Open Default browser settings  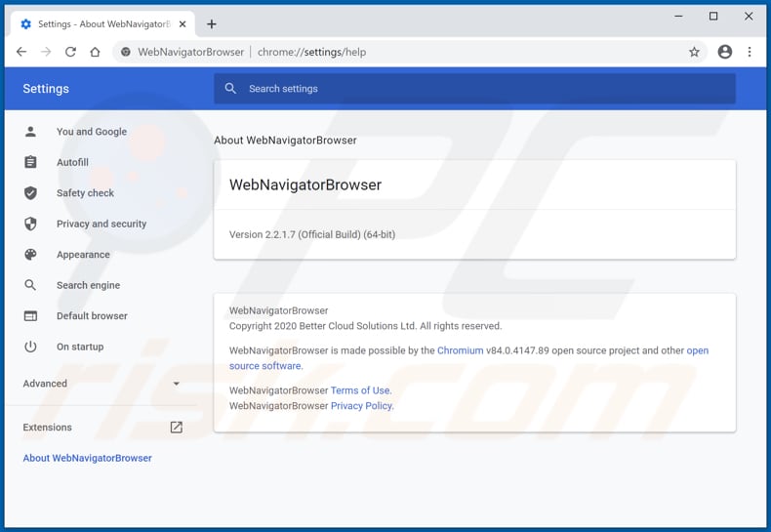(x=92, y=316)
